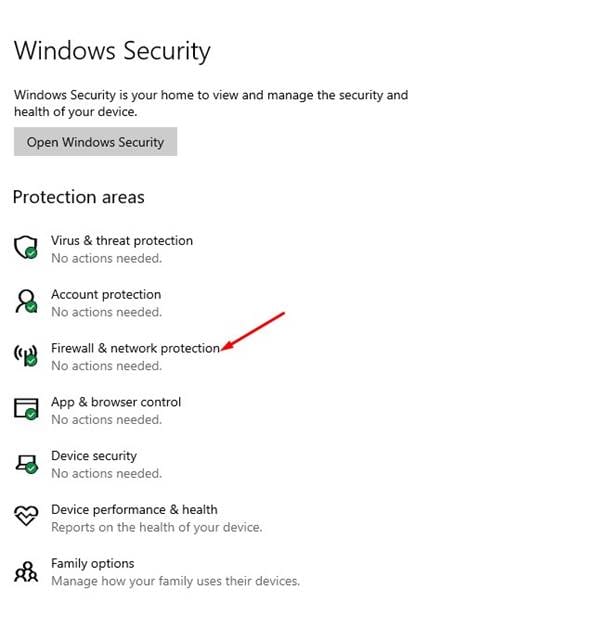
Task: Click the Firewall & network protection antenna icon
Action: 26,355
